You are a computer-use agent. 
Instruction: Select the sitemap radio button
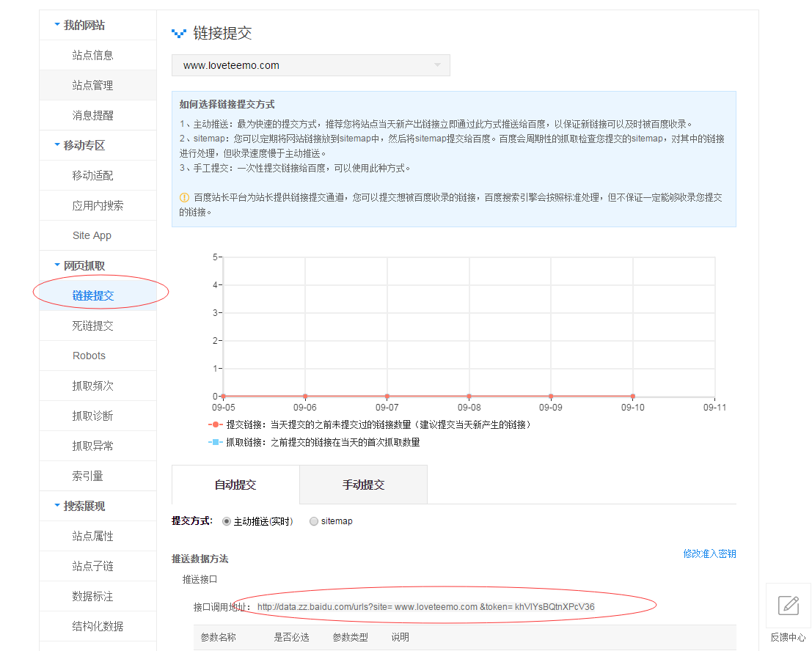pos(314,521)
